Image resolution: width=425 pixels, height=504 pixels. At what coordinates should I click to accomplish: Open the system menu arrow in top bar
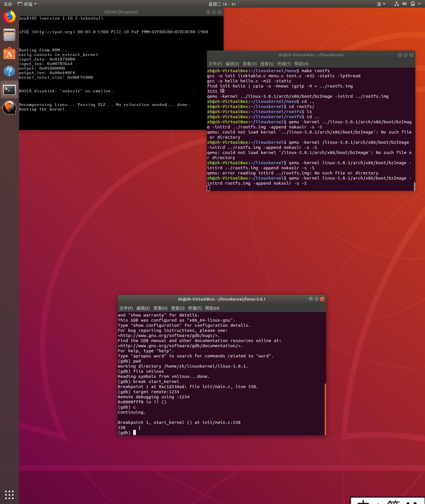419,4
